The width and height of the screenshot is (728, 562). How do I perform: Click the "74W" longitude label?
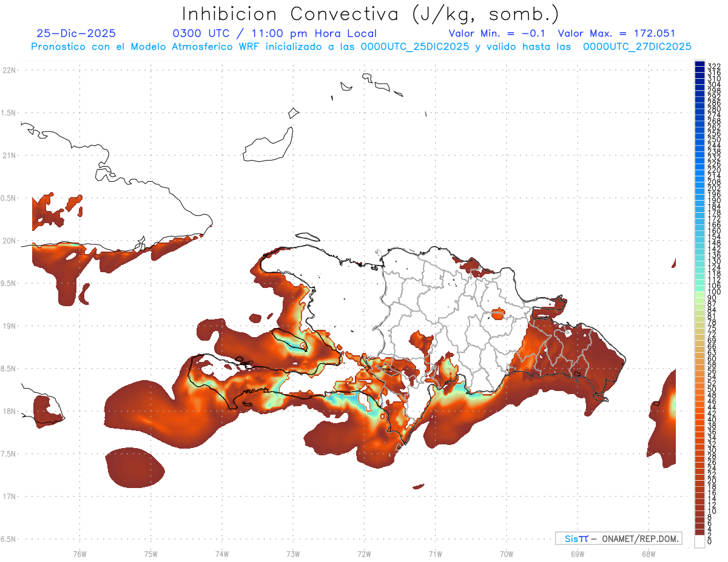point(221,553)
